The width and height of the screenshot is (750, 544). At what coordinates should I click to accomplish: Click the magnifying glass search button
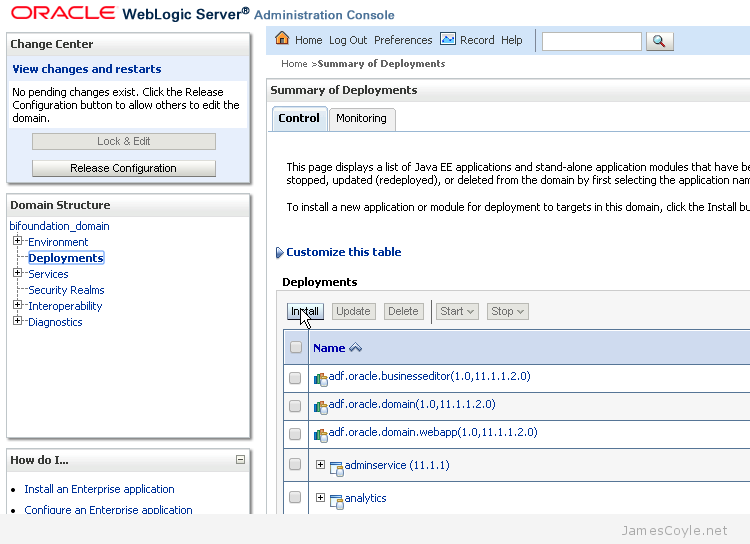[x=660, y=41]
